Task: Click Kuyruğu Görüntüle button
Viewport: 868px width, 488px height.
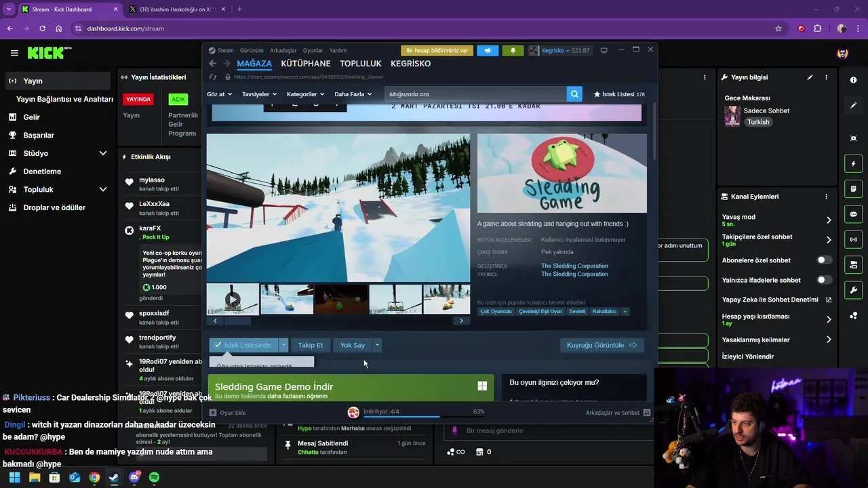Action: click(x=602, y=345)
